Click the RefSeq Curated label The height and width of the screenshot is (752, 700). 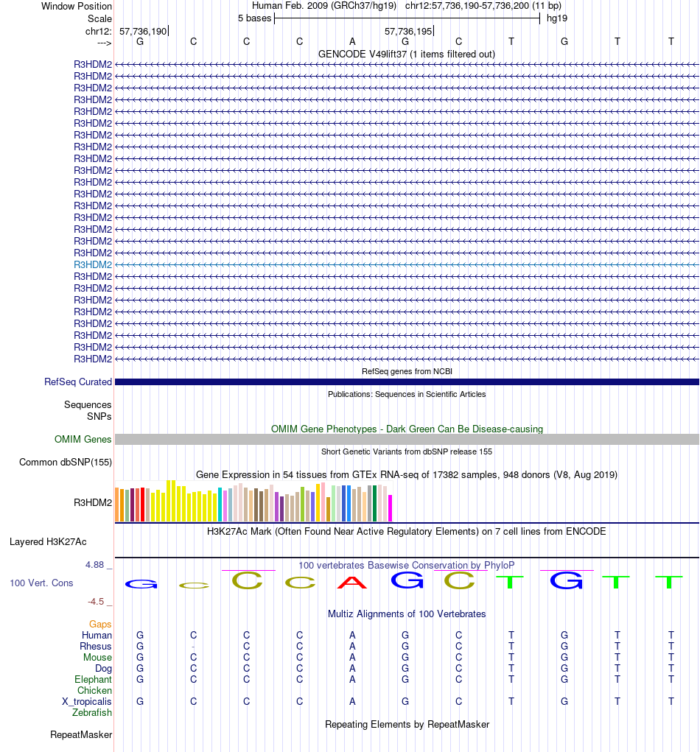point(77,382)
